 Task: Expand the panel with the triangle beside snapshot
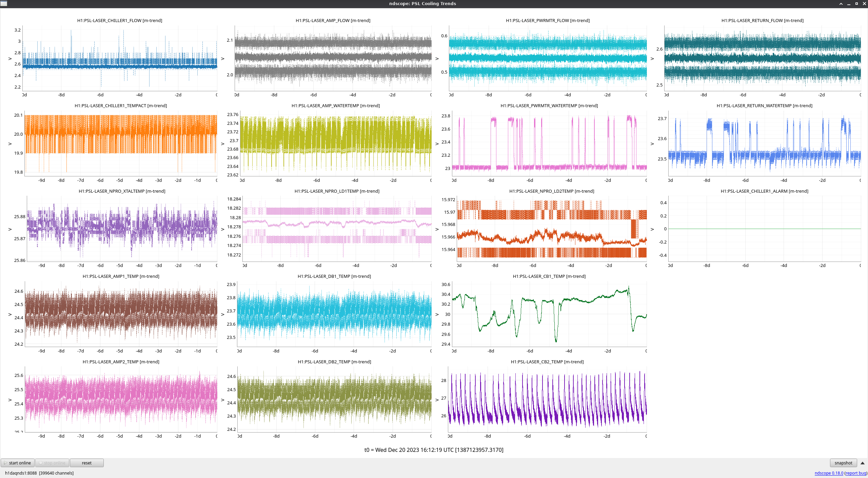coord(863,463)
